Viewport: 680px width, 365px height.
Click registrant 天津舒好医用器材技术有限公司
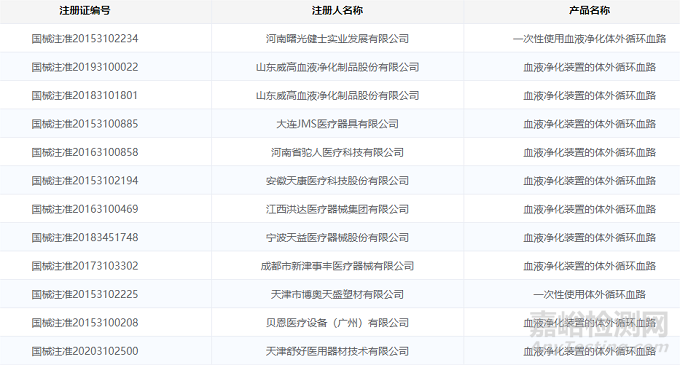[x=337, y=351]
